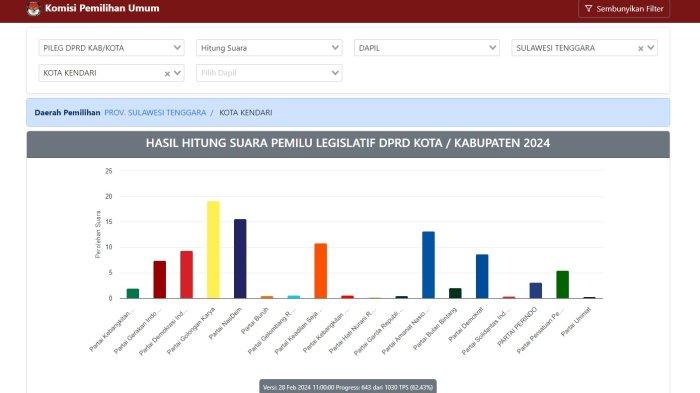Viewport: 700px width, 393px height.
Task: Click the red Partai Demokrasi Indonesia bar
Action: pos(187,275)
